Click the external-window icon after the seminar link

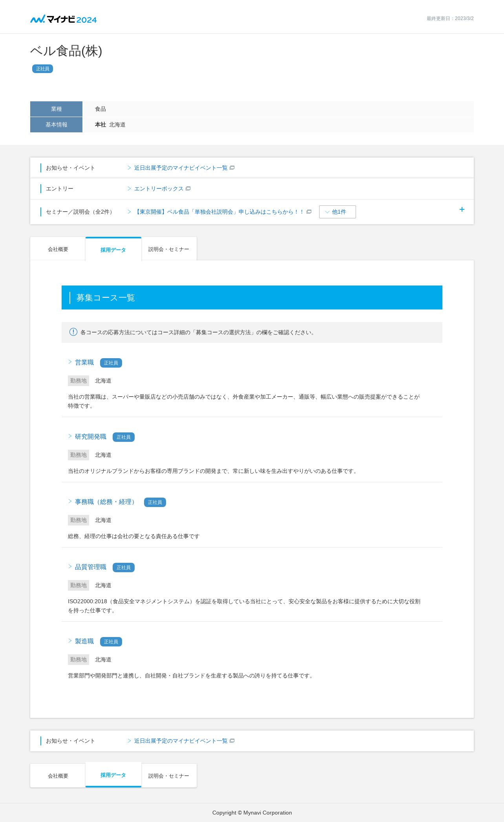pos(309,212)
